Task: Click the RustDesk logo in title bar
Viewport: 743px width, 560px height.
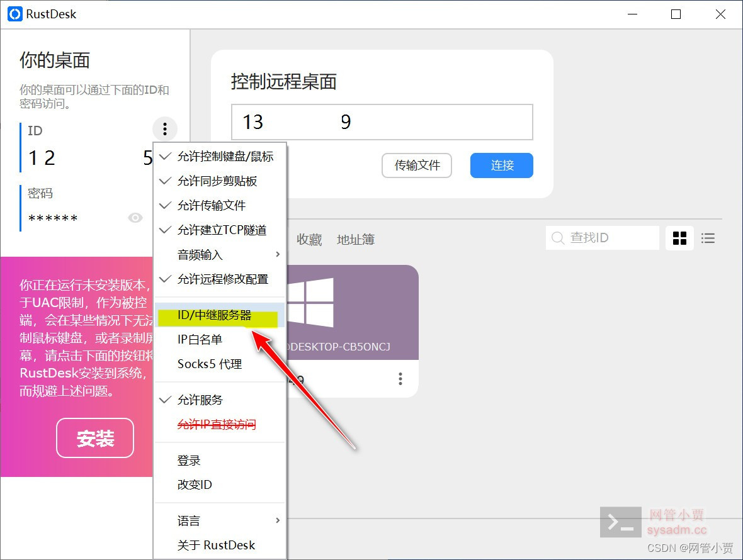Action: (15, 14)
